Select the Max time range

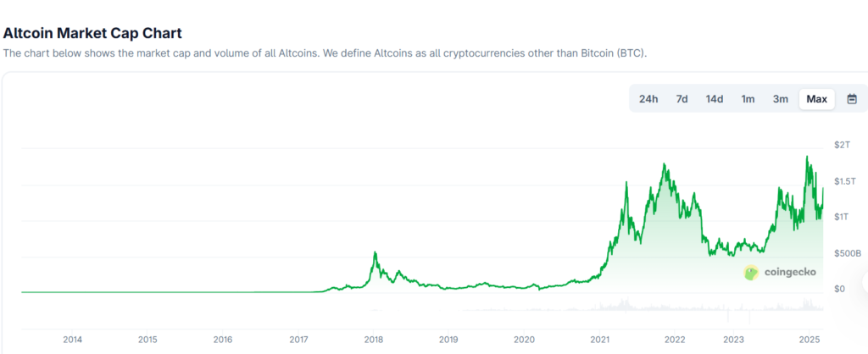tap(816, 99)
